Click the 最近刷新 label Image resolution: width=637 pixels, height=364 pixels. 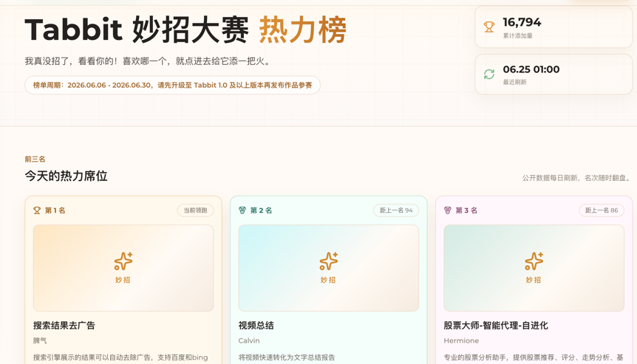(515, 82)
